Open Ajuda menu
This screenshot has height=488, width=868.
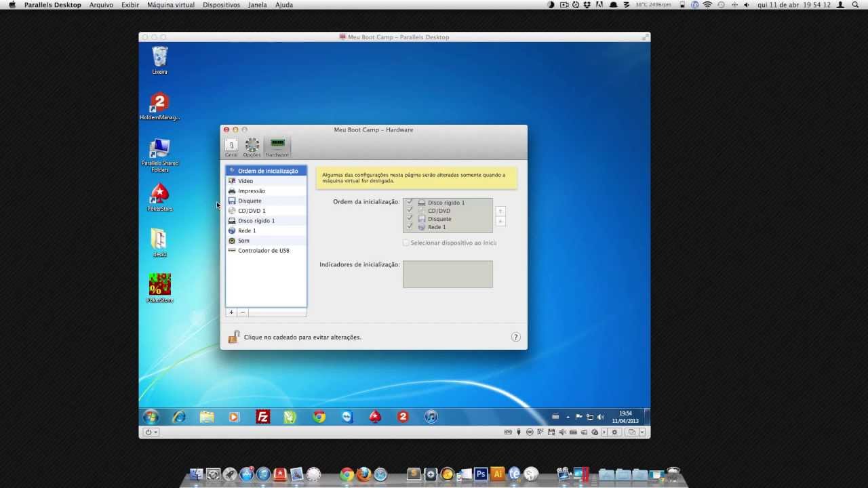click(x=284, y=5)
